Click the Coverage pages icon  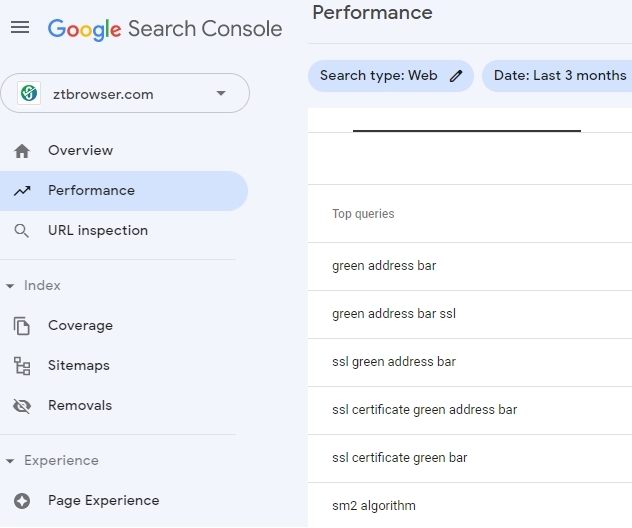[22, 326]
